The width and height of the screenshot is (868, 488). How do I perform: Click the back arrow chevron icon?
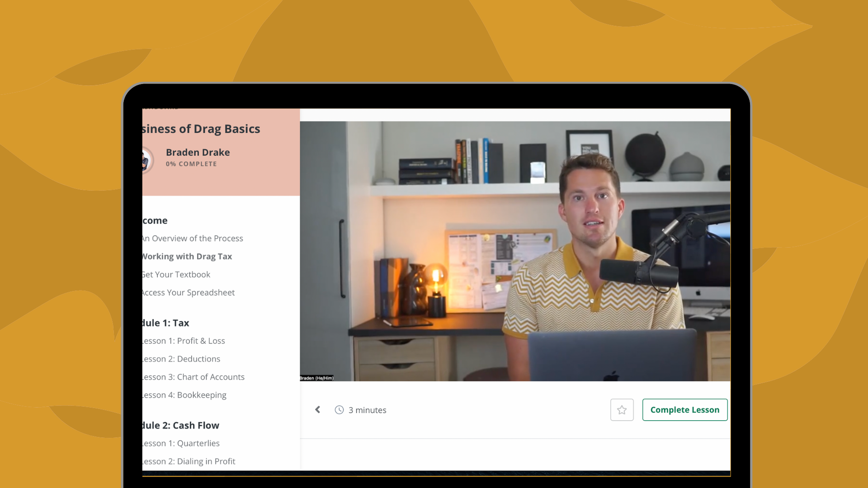point(317,409)
